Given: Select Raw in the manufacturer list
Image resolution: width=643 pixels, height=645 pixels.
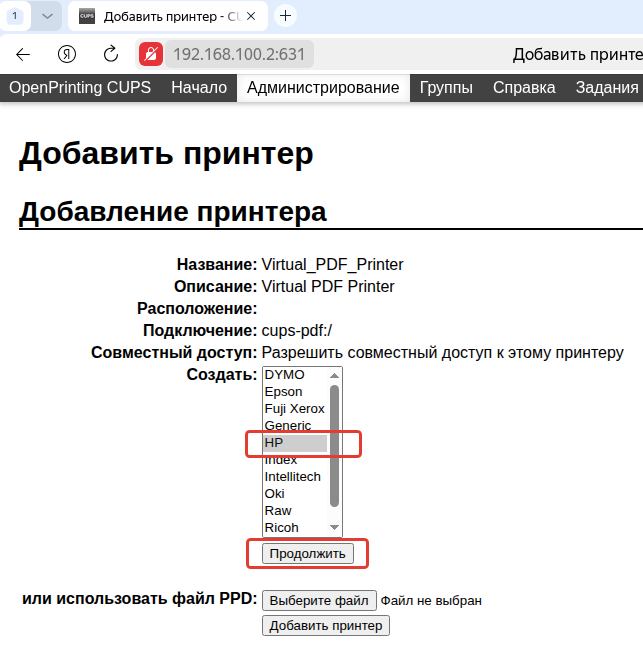Looking at the screenshot, I should tap(295, 510).
